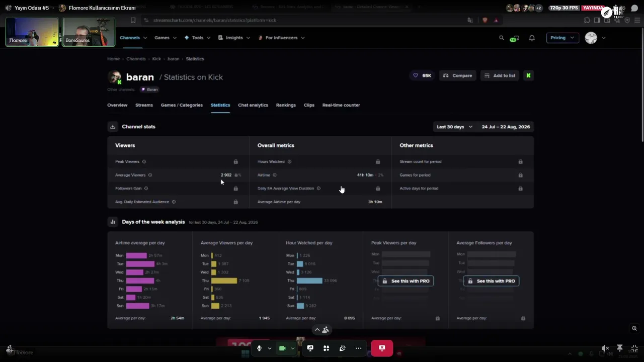The image size is (644, 362).
Task: Expand the Tools dropdown menu
Action: [x=197, y=38]
